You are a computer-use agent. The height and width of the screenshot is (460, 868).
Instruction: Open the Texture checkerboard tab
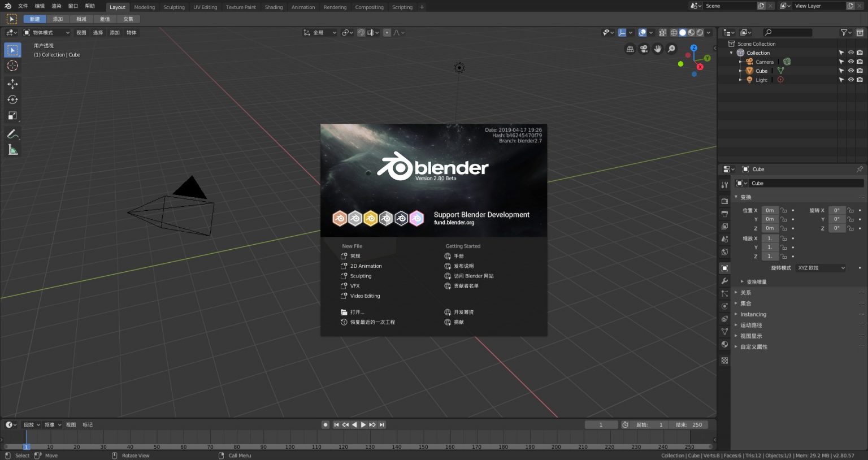(x=724, y=360)
